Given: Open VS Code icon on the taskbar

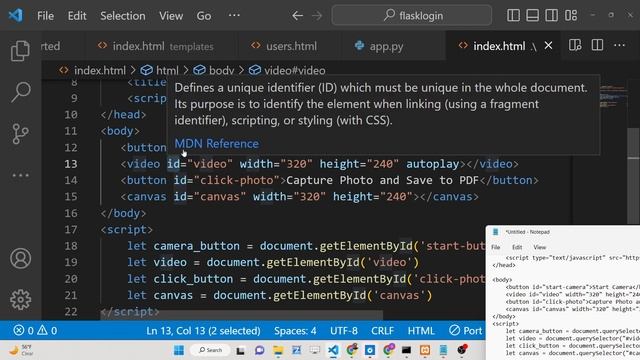Looking at the screenshot, I should [333, 350].
